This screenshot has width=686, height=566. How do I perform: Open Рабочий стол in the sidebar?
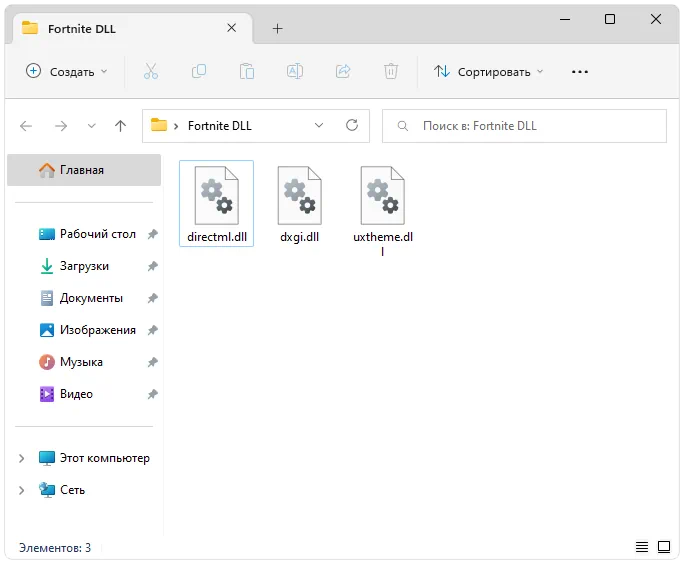(87, 234)
